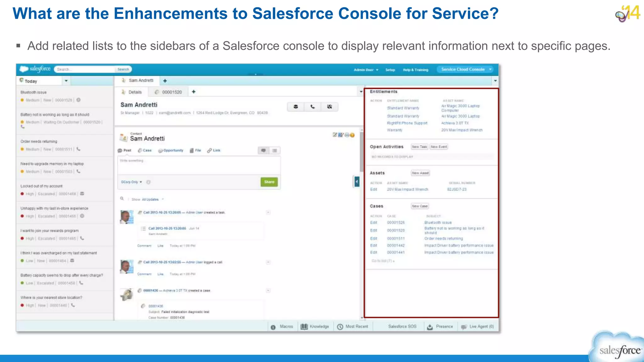This screenshot has width=644, height=362.
Task: Open the Admin User menu
Action: point(366,70)
